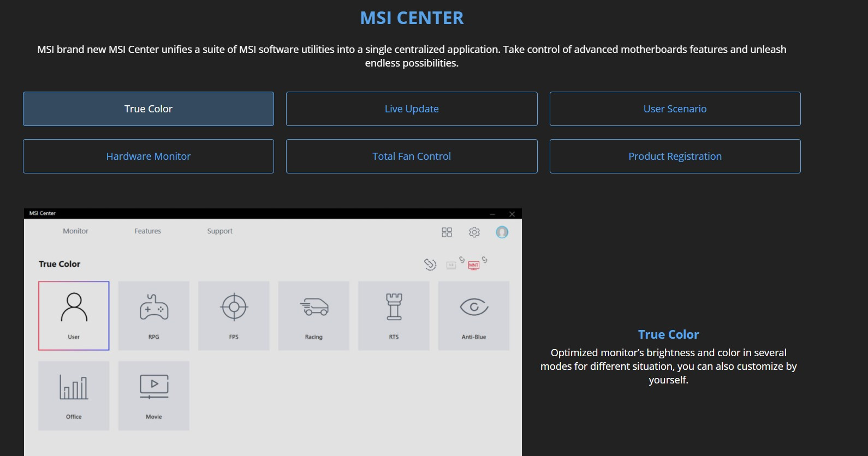Open the Features tab in MSI Center
The width and height of the screenshot is (868, 456).
click(148, 231)
